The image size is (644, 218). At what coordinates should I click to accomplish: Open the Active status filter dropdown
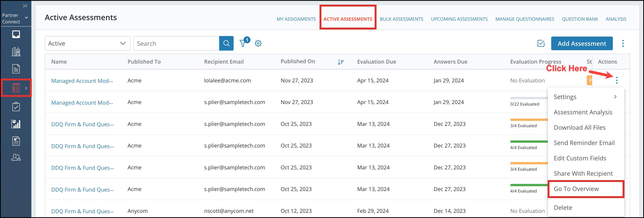(x=87, y=43)
